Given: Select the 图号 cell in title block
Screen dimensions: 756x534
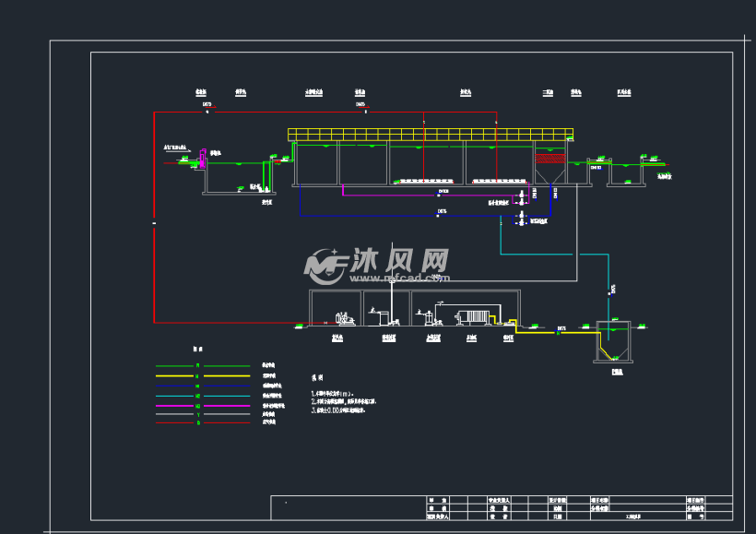Looking at the screenshot, I should point(696,516).
